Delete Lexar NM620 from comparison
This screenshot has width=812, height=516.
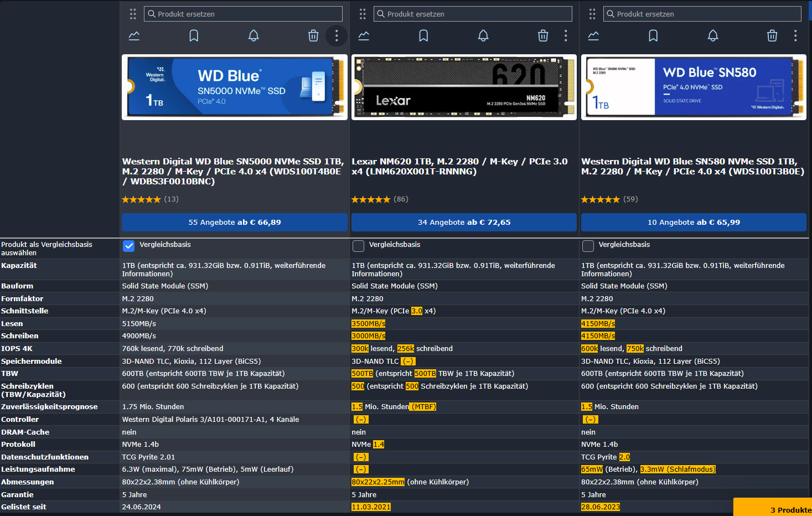pyautogui.click(x=543, y=36)
